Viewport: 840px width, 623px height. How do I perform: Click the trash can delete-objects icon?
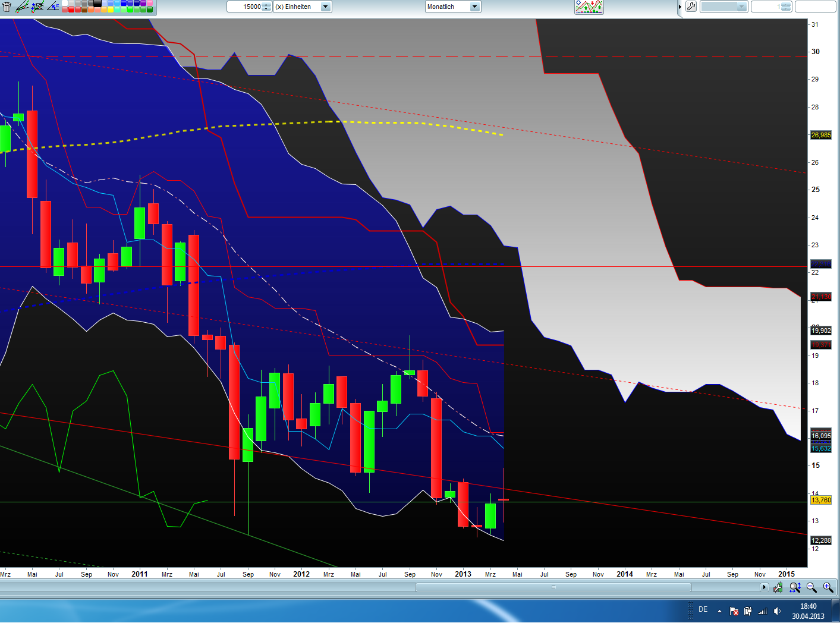coord(7,7)
